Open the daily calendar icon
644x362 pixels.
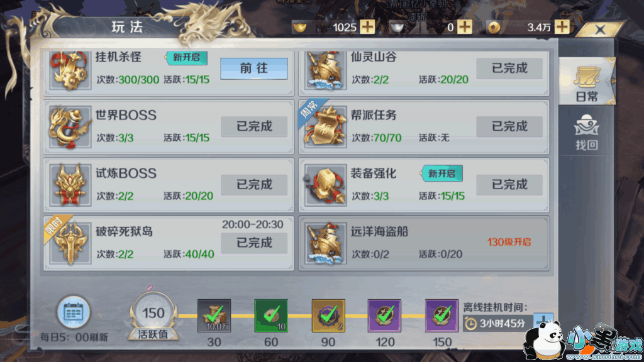click(x=74, y=312)
